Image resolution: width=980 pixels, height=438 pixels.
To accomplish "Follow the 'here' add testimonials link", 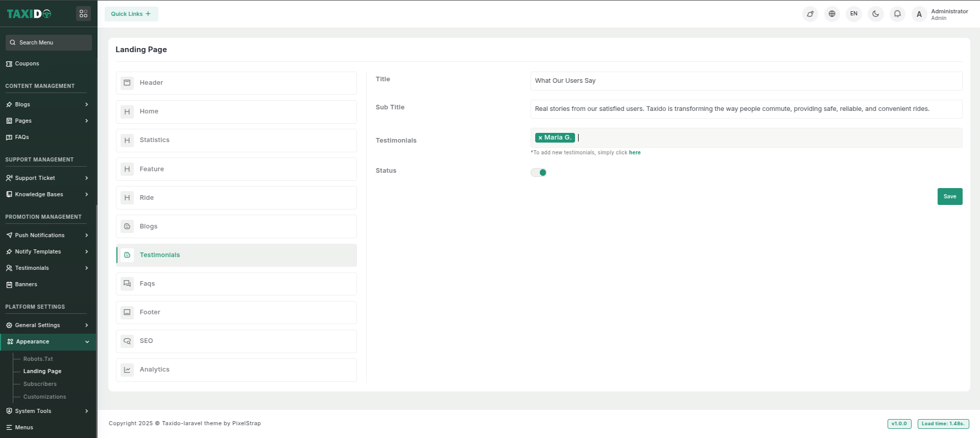I will coord(635,153).
